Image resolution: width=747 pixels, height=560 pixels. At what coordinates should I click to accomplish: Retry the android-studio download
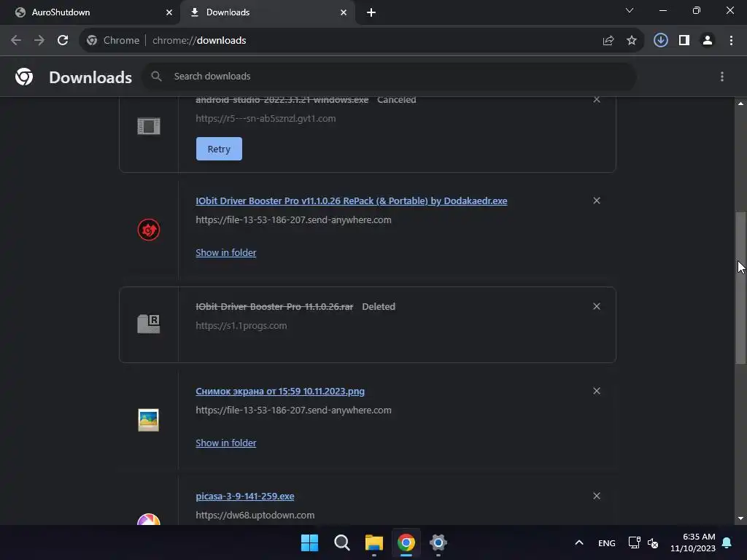tap(219, 149)
